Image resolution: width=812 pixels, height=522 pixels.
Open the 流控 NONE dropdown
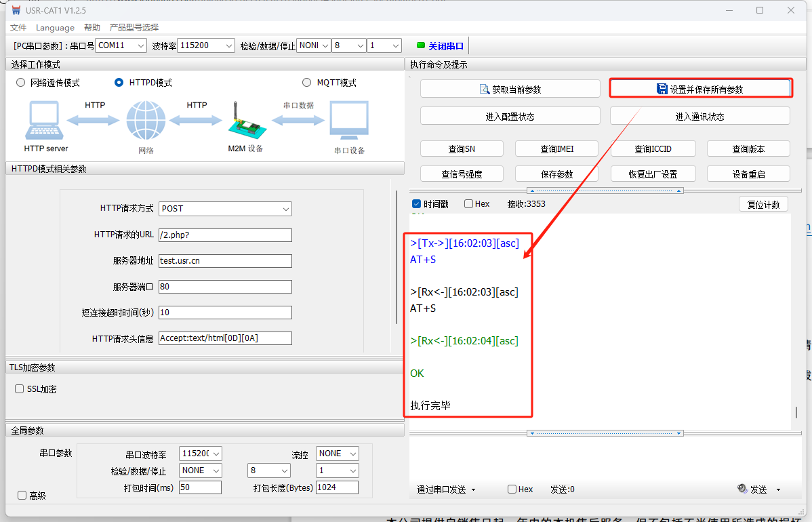(x=337, y=454)
